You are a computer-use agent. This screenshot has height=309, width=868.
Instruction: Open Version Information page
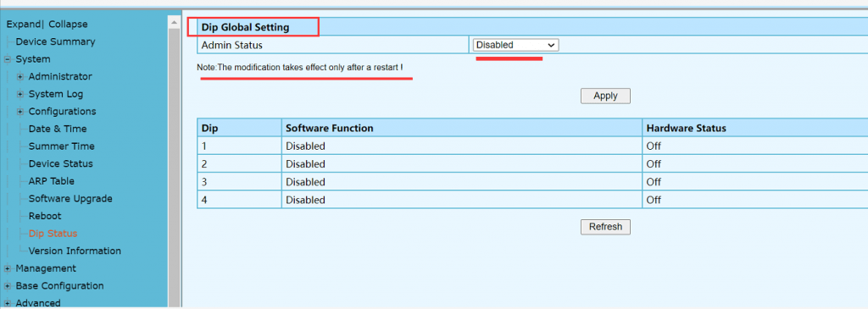click(75, 251)
